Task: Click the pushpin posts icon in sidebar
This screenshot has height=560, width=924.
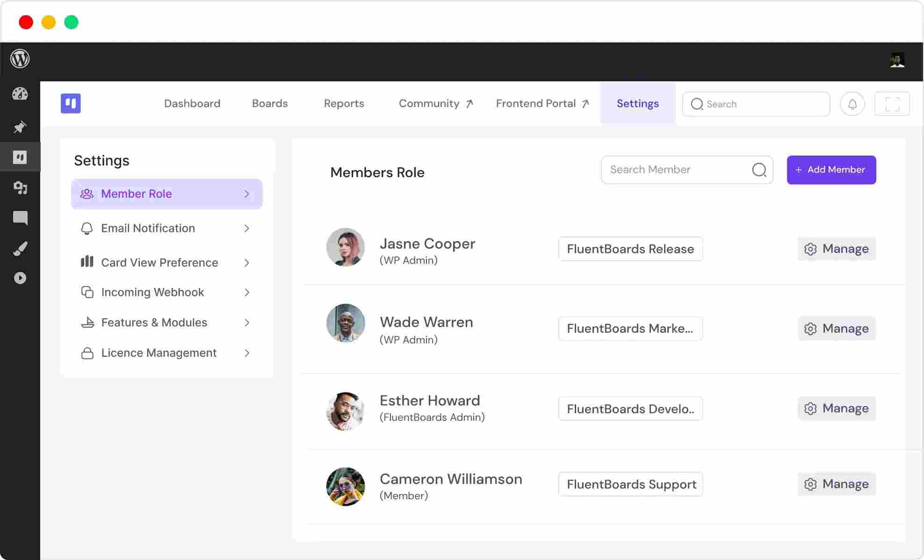Action: pos(20,127)
